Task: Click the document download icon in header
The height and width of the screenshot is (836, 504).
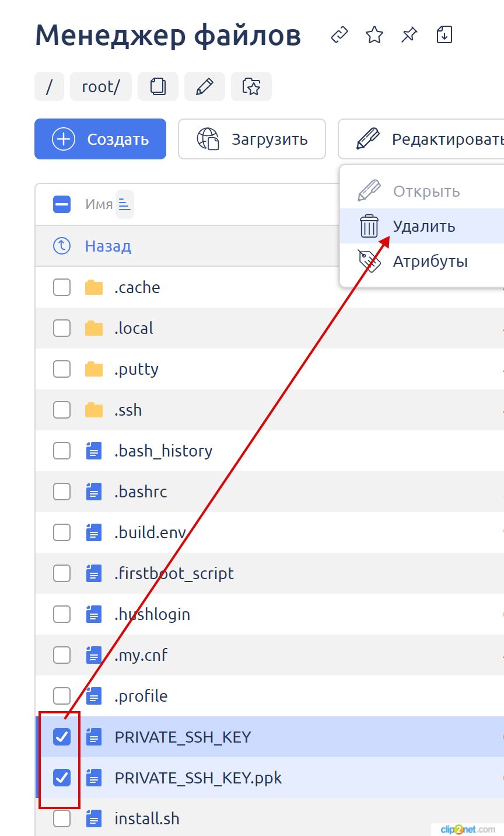Action: (x=444, y=35)
